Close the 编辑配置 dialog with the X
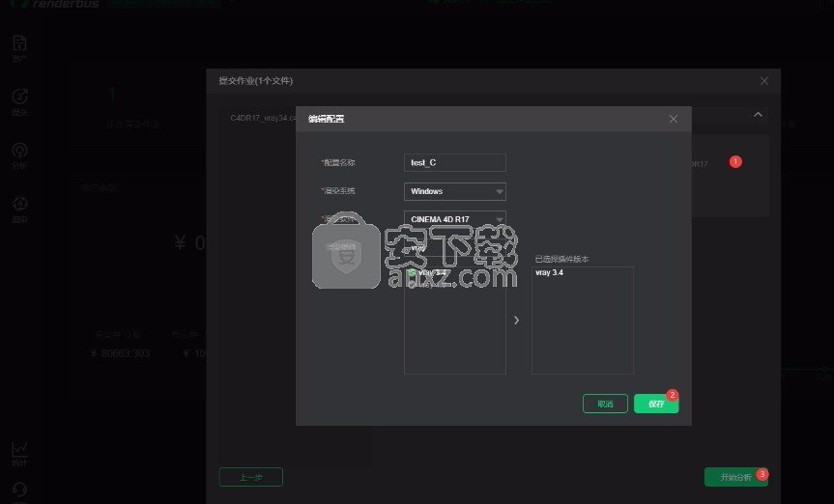Screen dimensions: 834x504 pos(673,119)
